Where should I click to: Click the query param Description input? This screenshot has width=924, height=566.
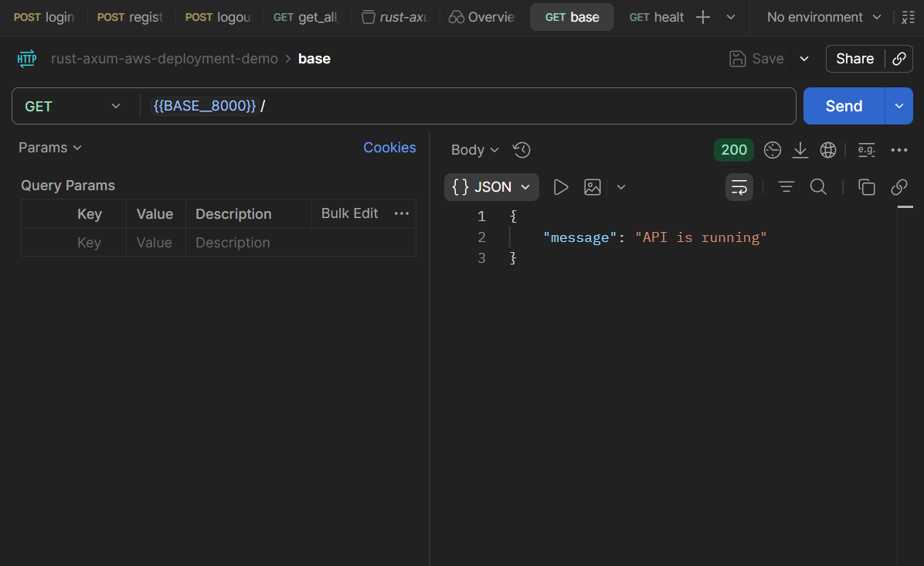click(x=301, y=242)
